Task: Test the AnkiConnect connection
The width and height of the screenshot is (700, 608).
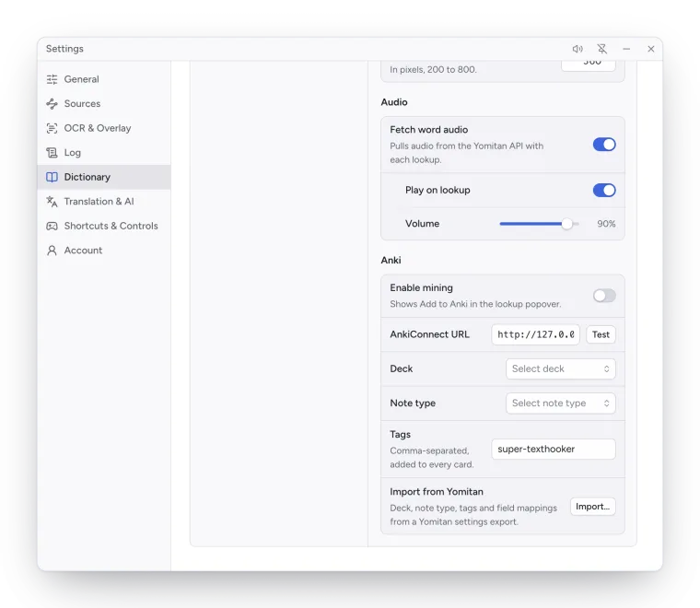Action: 601,334
